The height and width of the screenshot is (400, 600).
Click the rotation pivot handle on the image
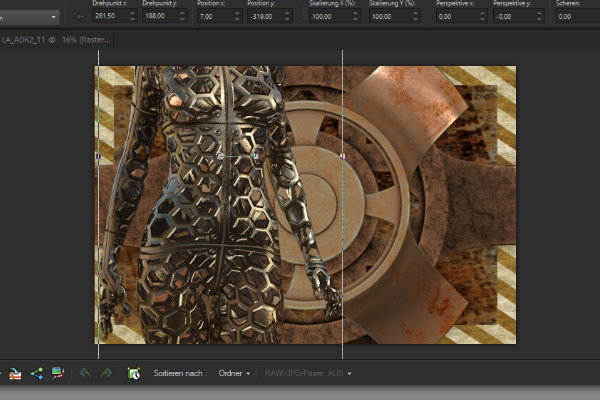[220, 156]
